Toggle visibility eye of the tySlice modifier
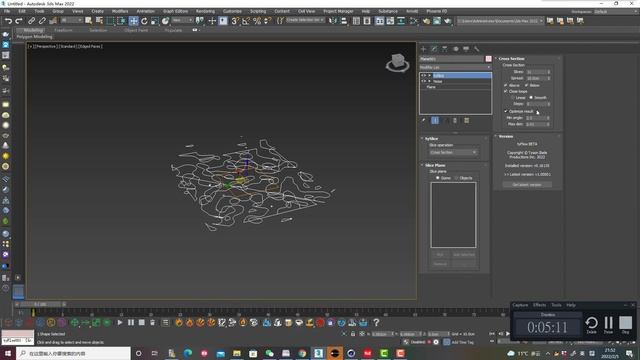The height and width of the screenshot is (360, 640). coord(423,76)
